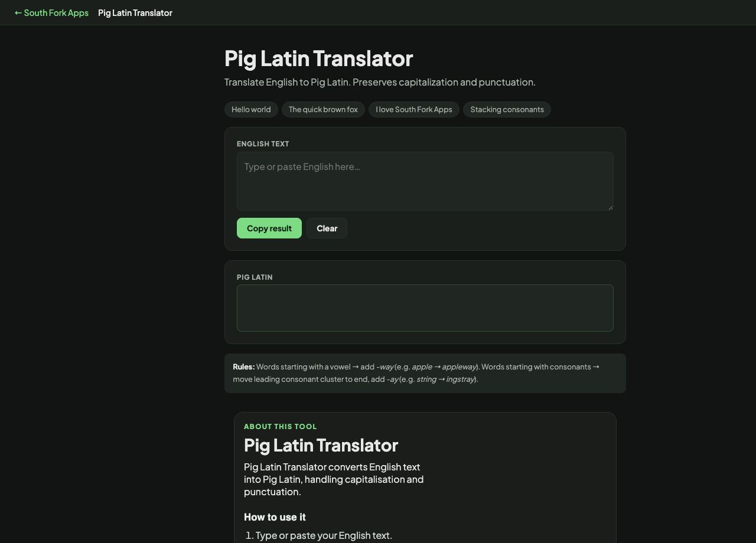
Task: Click the 'converts English text into Pig Latin' description
Action: coord(334,479)
